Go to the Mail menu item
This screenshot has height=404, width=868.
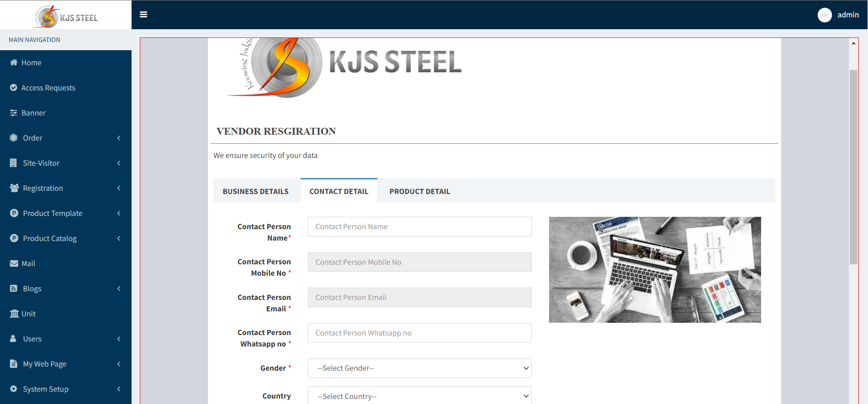coord(66,263)
